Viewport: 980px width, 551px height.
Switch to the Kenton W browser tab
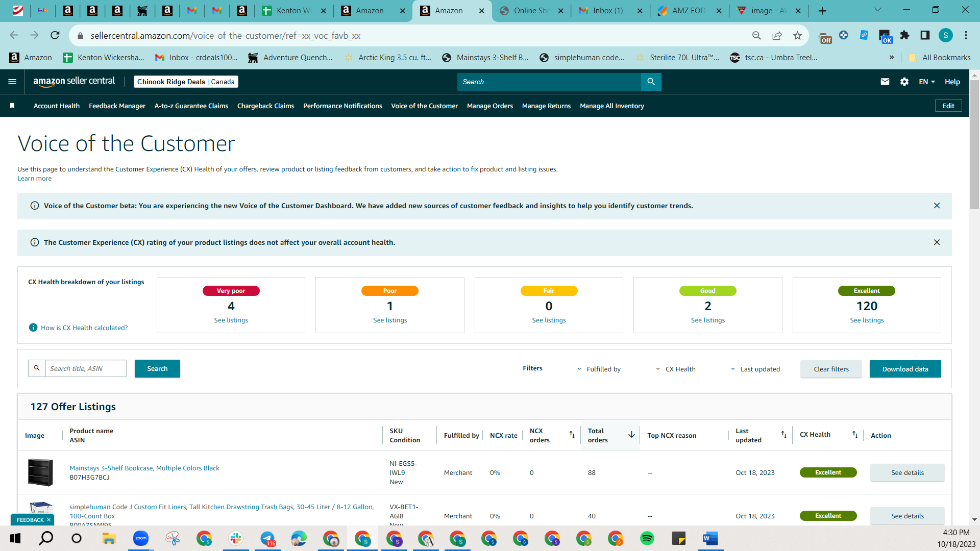click(x=293, y=11)
